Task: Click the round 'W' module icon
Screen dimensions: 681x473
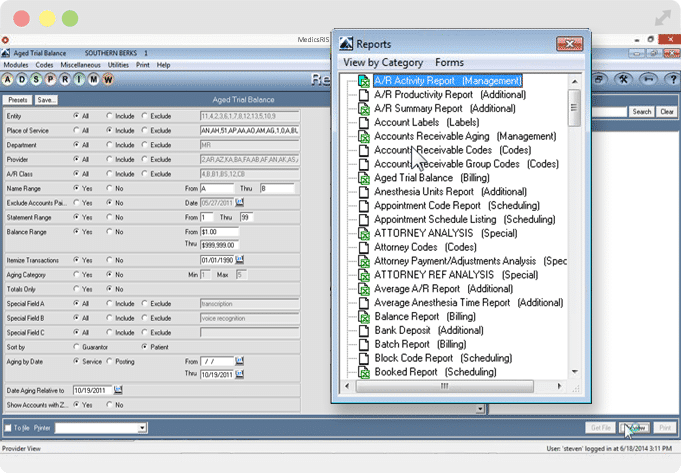Action: coord(108,80)
